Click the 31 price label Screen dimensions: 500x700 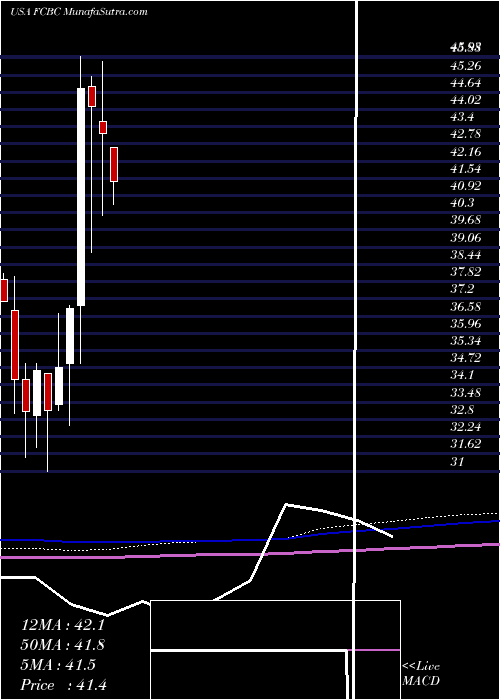pos(458,462)
